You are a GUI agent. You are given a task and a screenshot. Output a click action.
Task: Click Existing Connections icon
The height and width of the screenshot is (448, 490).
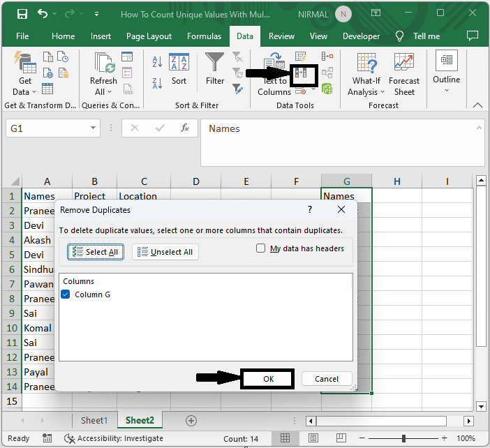pyautogui.click(x=63, y=73)
